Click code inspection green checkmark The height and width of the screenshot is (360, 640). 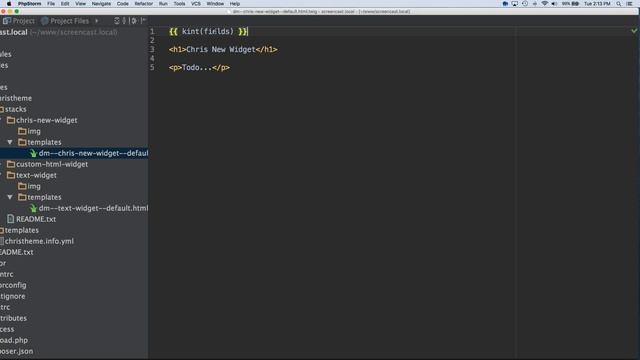[x=634, y=31]
